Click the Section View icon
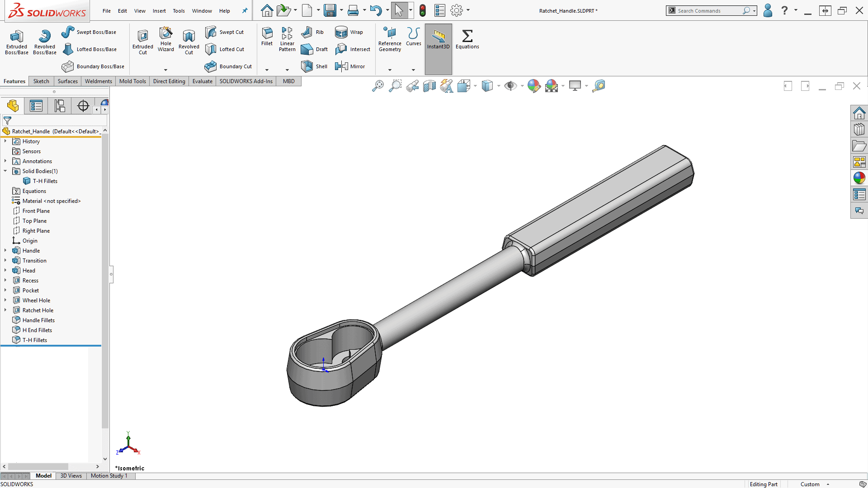The height and width of the screenshot is (488, 868). (x=429, y=86)
